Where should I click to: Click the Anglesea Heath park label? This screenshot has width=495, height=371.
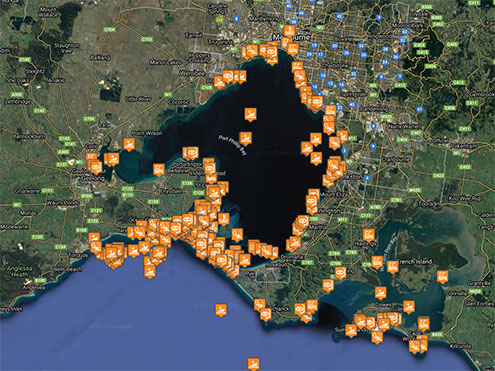[20, 271]
